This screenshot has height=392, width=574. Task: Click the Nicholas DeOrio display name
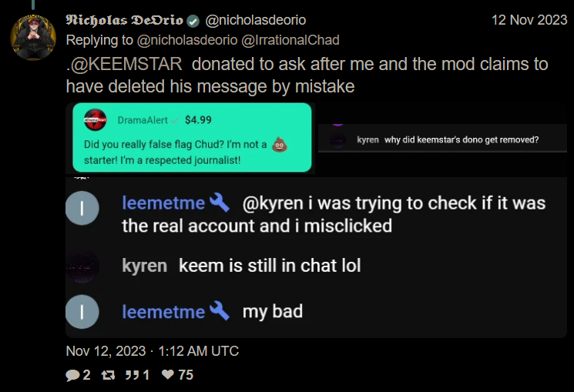125,20
